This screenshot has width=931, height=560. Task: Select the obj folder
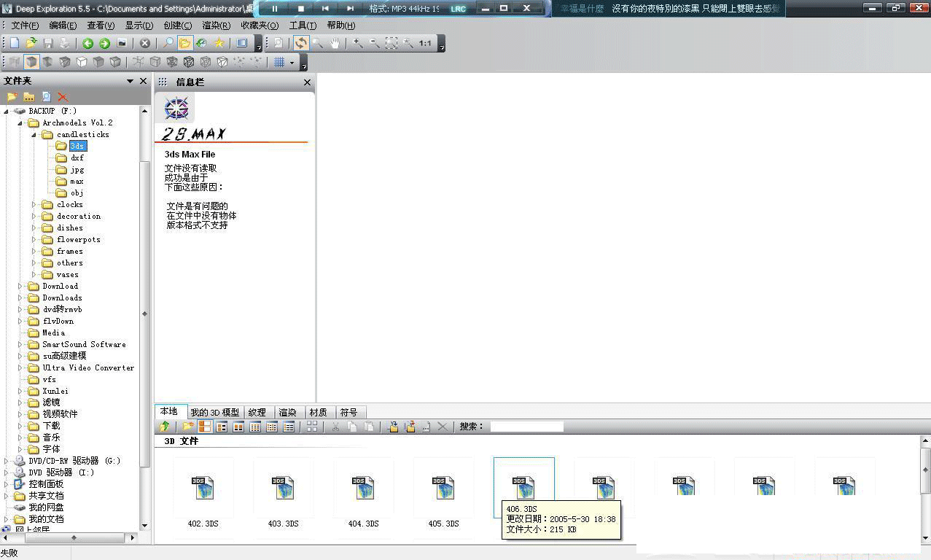(77, 192)
